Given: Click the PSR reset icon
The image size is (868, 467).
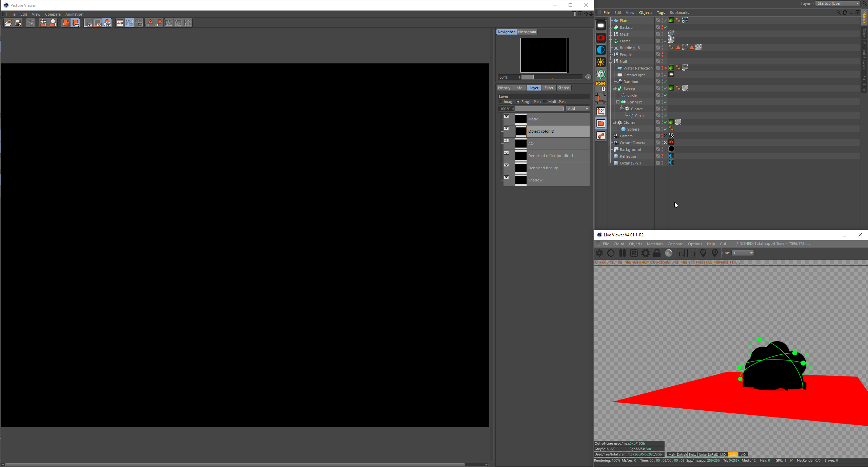Looking at the screenshot, I should (x=601, y=86).
